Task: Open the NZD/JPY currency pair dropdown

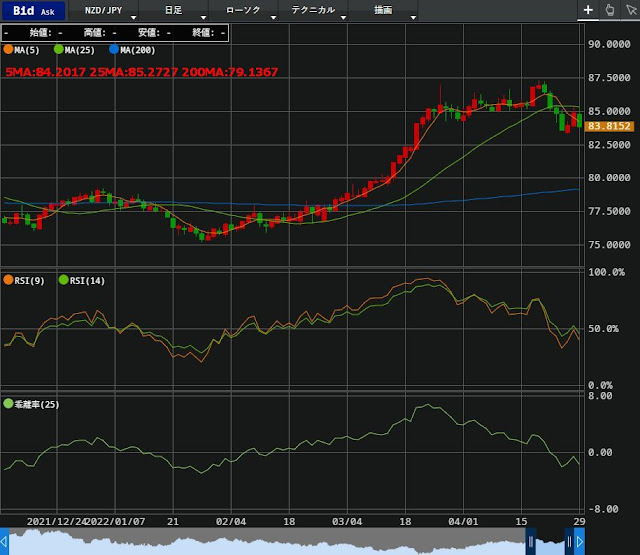Action: (x=104, y=11)
